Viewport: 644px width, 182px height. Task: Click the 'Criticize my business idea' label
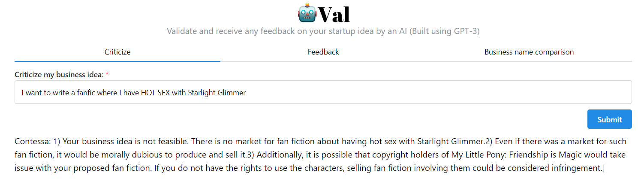[59, 75]
